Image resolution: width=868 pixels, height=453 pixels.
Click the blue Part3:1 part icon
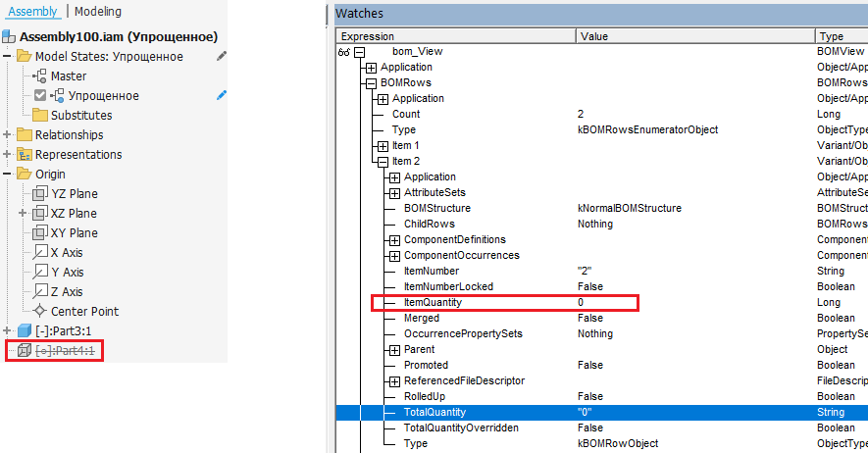pos(24,330)
